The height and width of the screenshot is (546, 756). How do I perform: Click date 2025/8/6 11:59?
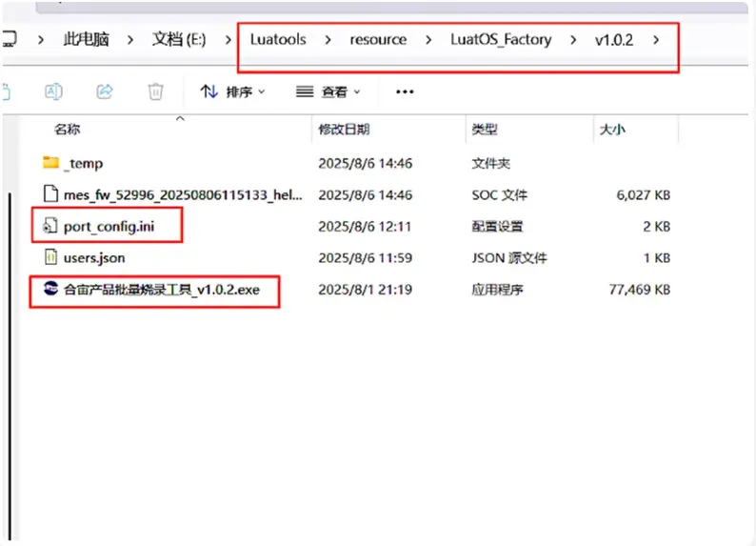[x=365, y=258]
